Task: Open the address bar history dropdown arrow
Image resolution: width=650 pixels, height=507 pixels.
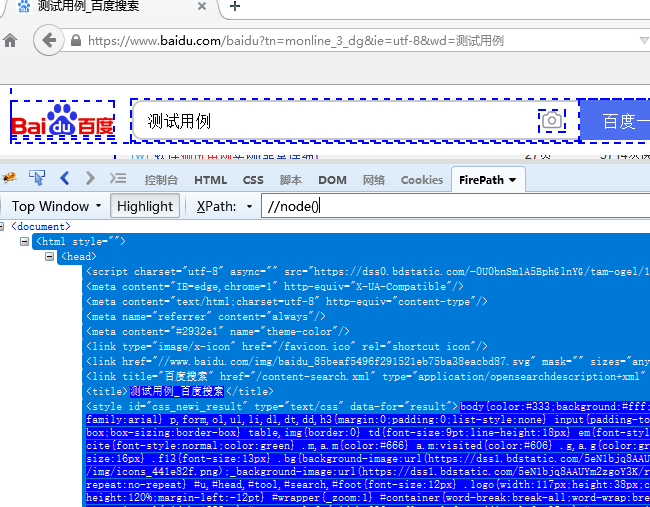Action: (644, 40)
